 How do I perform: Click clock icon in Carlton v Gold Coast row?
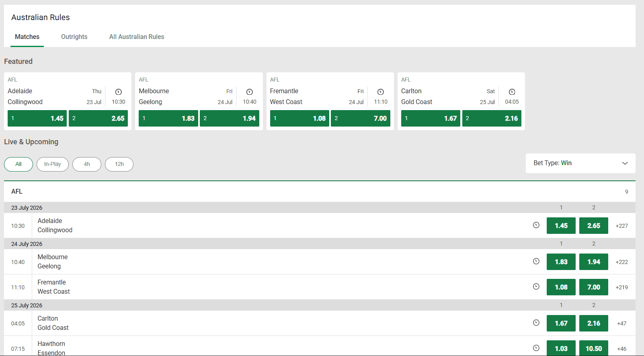pyautogui.click(x=536, y=323)
